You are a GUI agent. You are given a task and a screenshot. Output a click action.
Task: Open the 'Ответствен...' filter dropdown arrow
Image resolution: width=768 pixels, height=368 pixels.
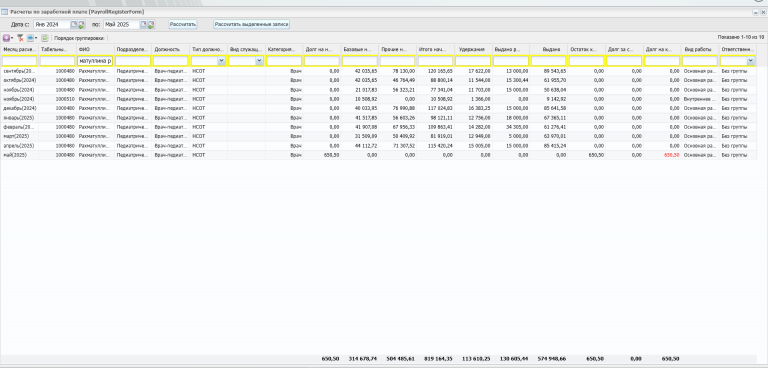click(x=751, y=61)
